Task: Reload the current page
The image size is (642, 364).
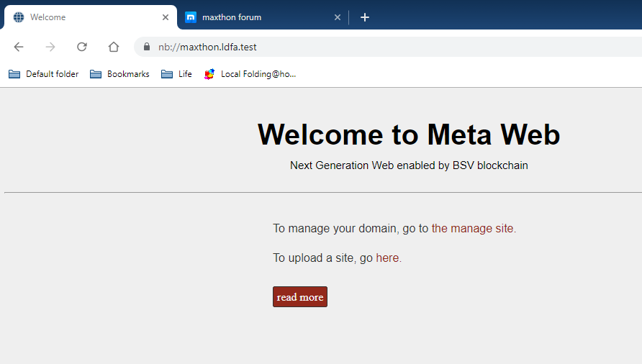Action: click(82, 47)
